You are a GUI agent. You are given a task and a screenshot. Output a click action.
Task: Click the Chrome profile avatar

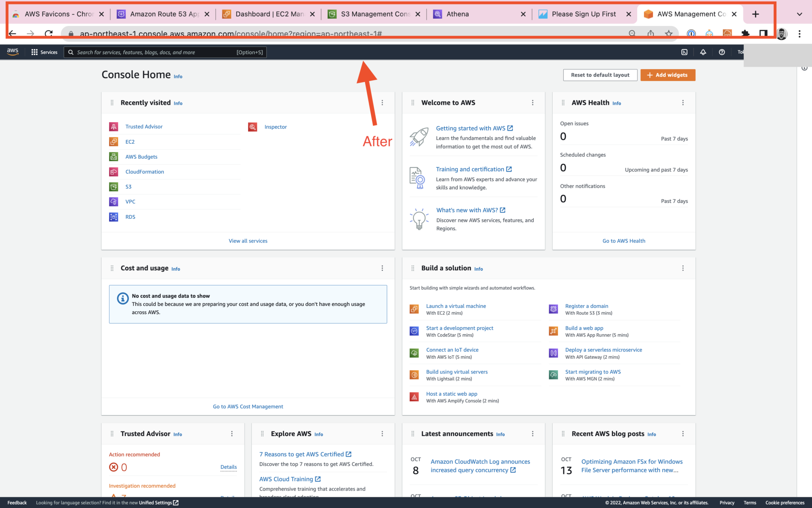[x=781, y=34]
